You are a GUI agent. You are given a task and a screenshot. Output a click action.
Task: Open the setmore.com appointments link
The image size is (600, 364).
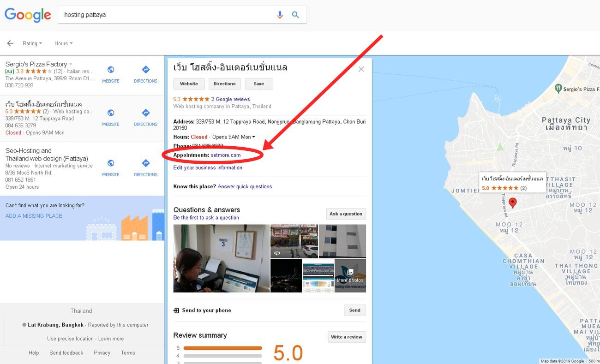click(226, 155)
